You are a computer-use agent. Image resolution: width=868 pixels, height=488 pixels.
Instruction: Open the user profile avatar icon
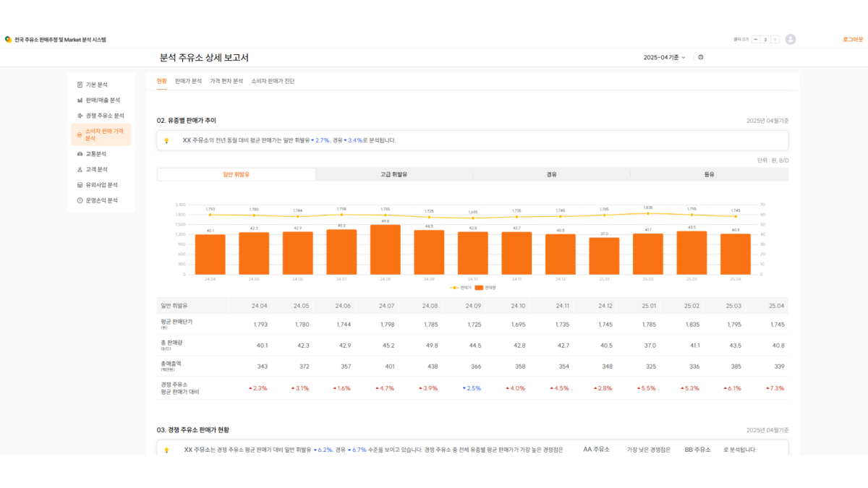791,39
